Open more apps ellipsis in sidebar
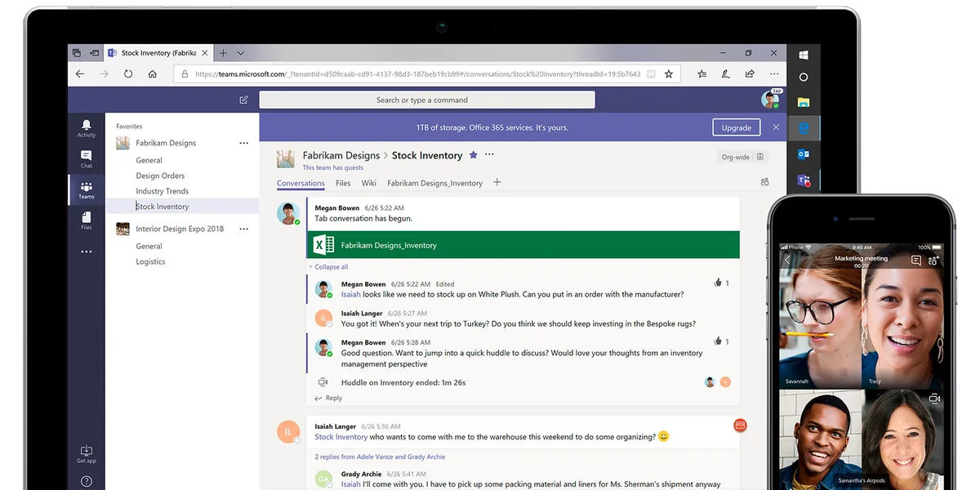The height and width of the screenshot is (490, 980). [x=86, y=252]
